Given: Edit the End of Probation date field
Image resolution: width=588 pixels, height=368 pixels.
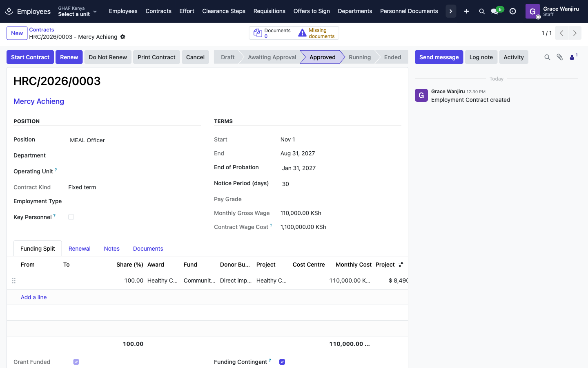Looking at the screenshot, I should click(341, 168).
